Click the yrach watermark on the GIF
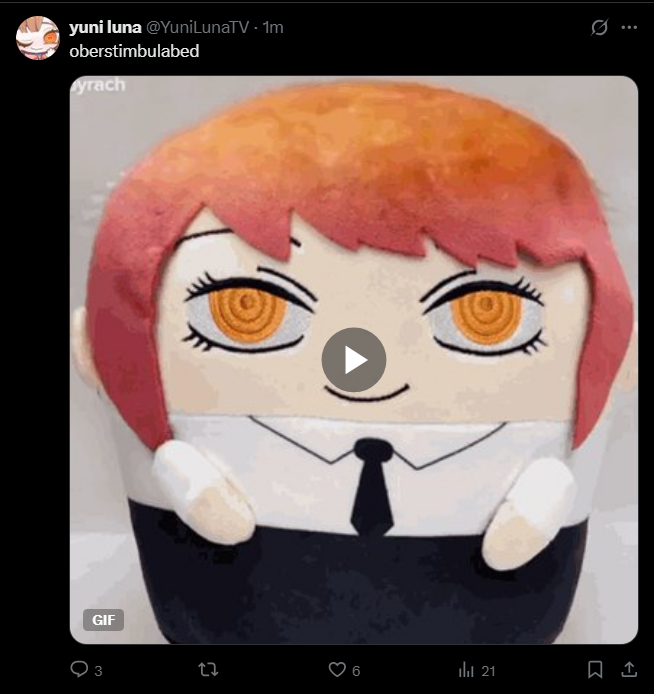 click(99, 85)
